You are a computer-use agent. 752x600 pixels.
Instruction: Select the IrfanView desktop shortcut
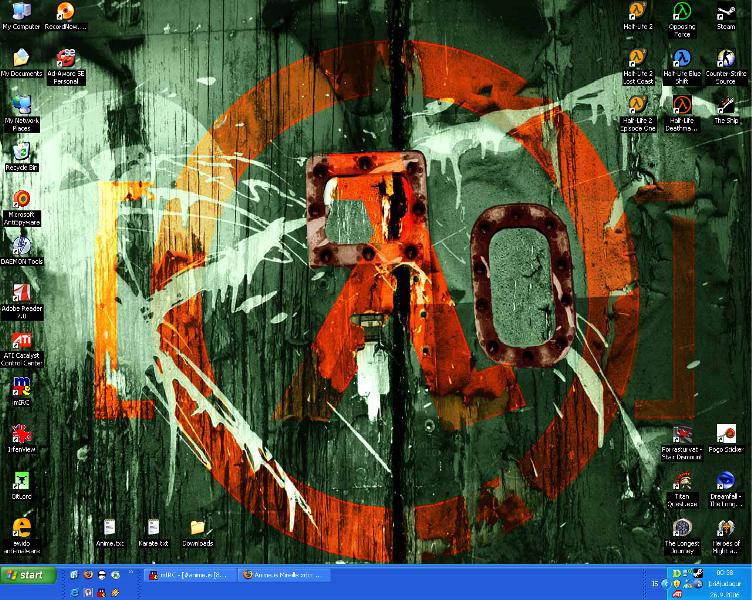[21, 439]
